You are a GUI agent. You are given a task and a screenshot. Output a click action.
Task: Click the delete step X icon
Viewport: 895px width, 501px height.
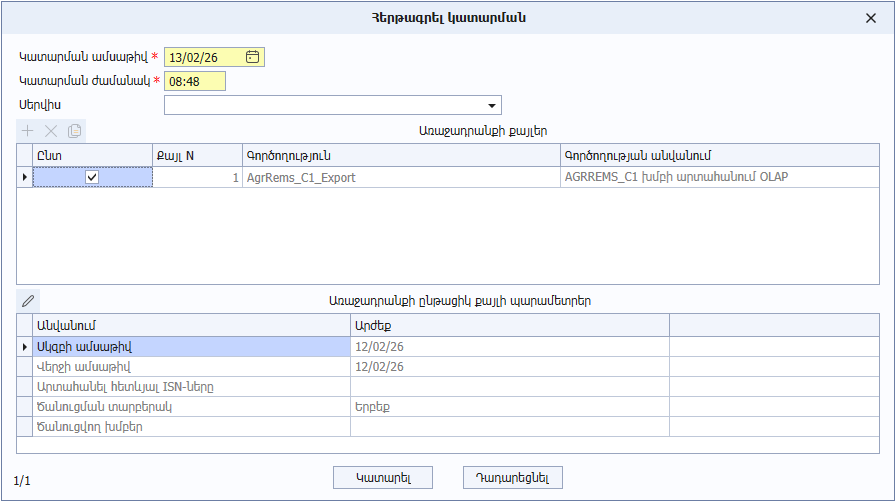tap(51, 131)
